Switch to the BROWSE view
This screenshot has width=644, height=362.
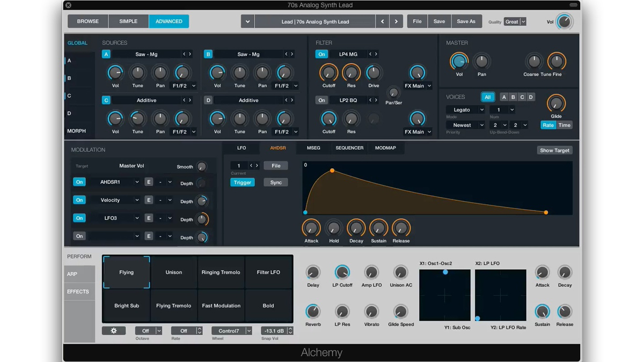(x=88, y=21)
